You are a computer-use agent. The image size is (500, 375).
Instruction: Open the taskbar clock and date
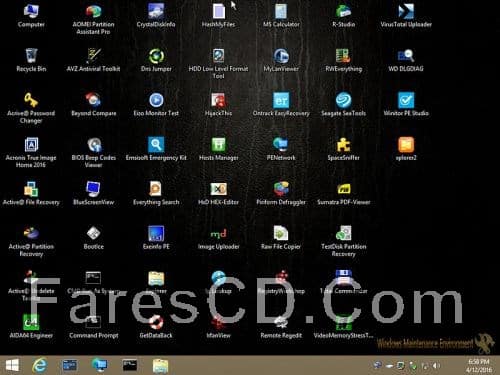[479, 366]
